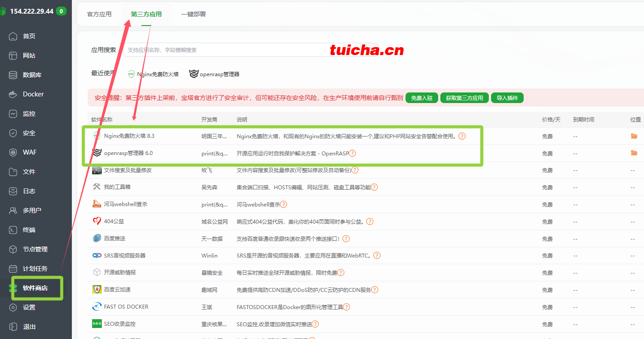The height and width of the screenshot is (339, 644).
Task: Click help icon beside OpenRASP description
Action: 352,153
